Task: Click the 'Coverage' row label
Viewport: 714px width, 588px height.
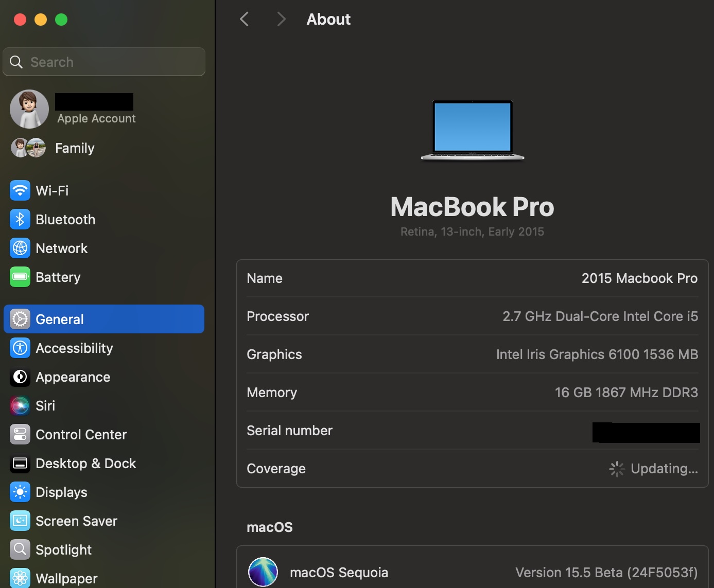Action: pyautogui.click(x=276, y=469)
